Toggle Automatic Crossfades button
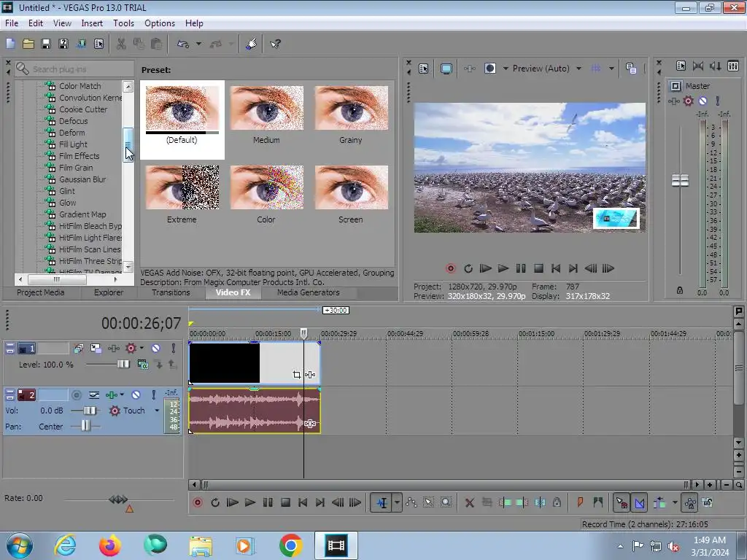This screenshot has width=747, height=560. click(639, 502)
